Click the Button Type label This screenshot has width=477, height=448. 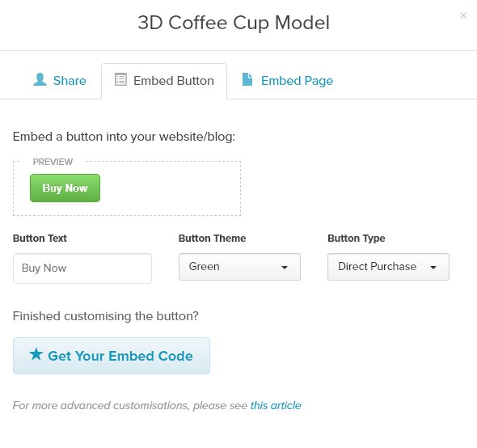[x=357, y=239]
